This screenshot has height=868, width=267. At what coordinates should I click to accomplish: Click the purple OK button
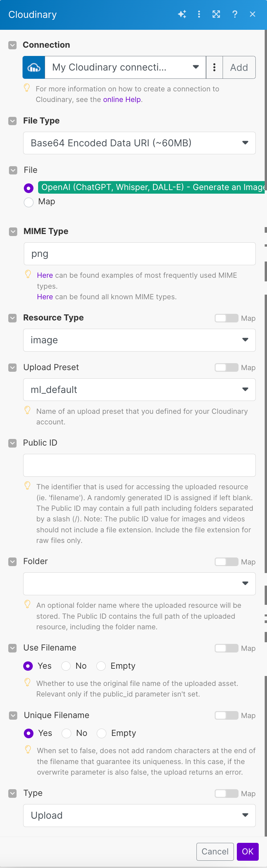point(247,851)
